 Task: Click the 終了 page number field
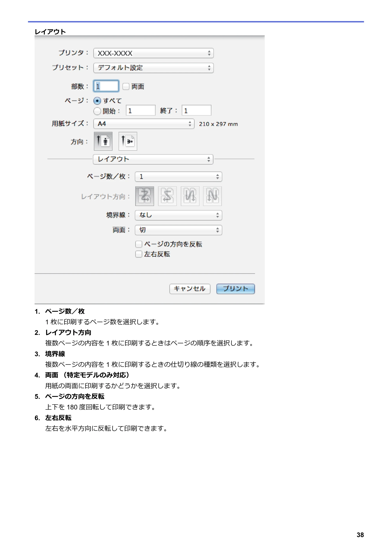click(x=197, y=110)
